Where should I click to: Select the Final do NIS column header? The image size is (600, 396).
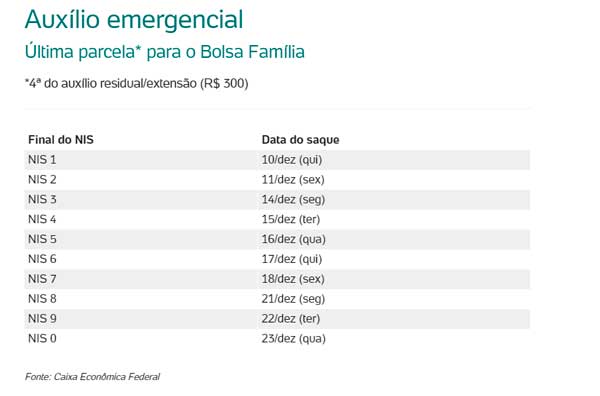pos(61,140)
